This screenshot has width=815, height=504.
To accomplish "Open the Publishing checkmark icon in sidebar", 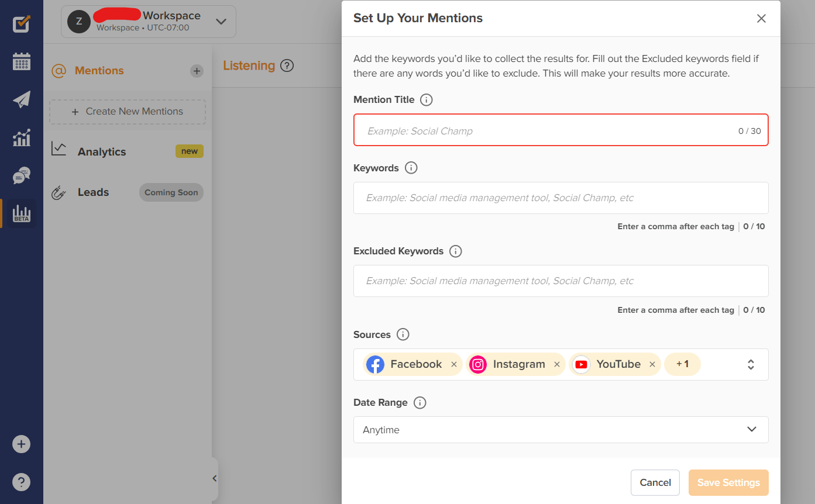I will tap(21, 23).
